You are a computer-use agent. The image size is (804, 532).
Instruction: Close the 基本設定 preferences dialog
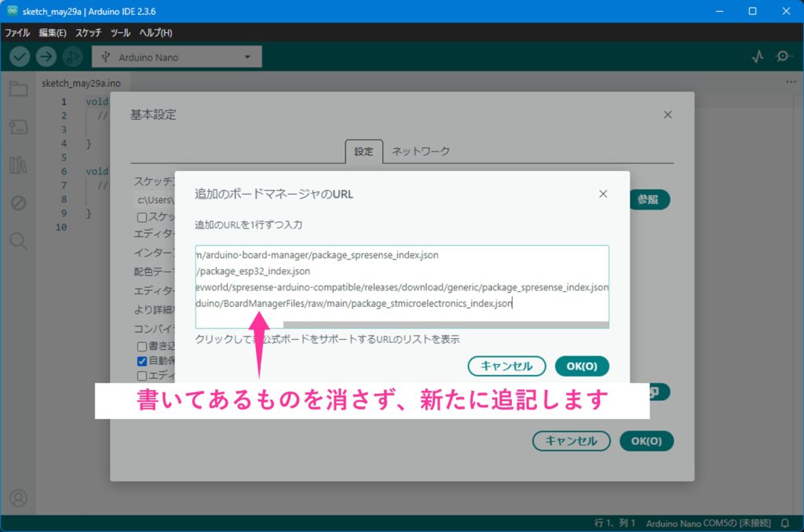pyautogui.click(x=667, y=115)
